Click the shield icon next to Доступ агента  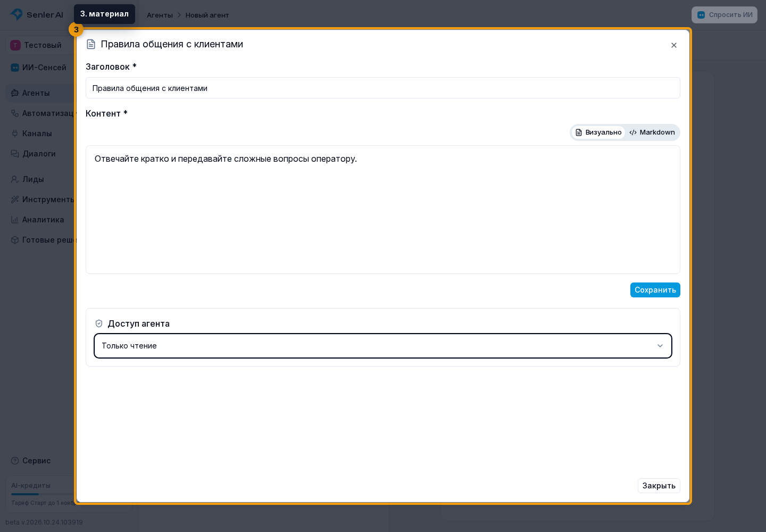click(99, 323)
